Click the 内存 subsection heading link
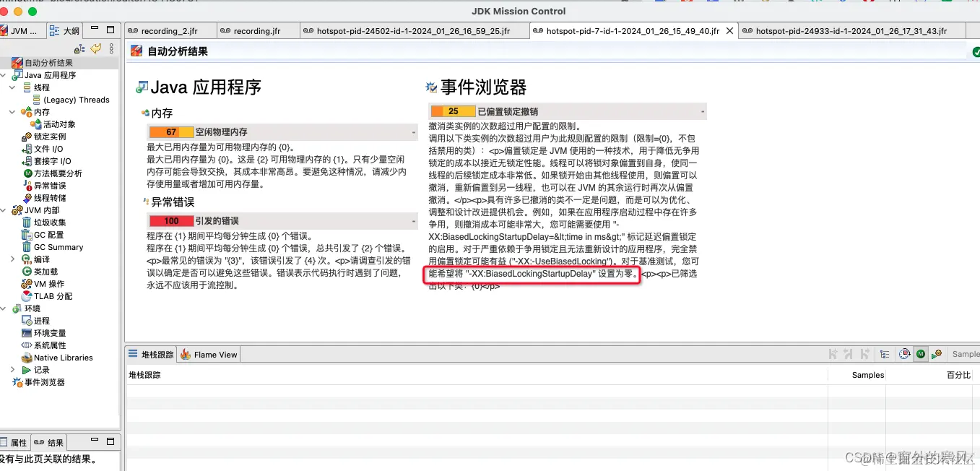The height and width of the screenshot is (471, 980). pos(162,113)
